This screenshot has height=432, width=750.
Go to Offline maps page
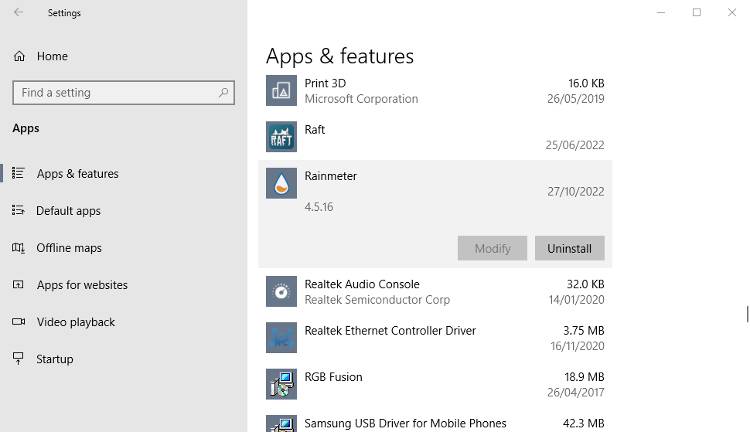tap(69, 248)
